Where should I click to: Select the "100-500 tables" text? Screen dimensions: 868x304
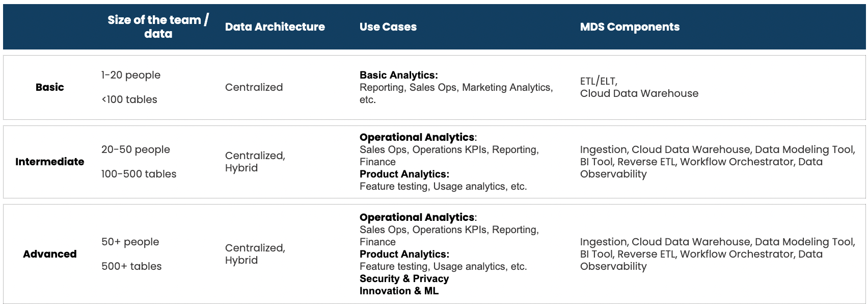point(139,174)
